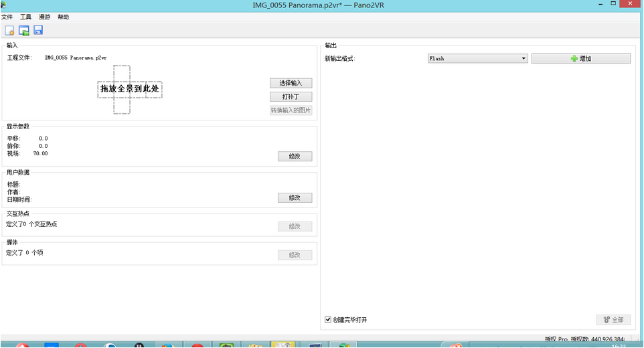Toggle the 创建完毕打开 checkbox
The image size is (644, 348).
pyautogui.click(x=328, y=320)
